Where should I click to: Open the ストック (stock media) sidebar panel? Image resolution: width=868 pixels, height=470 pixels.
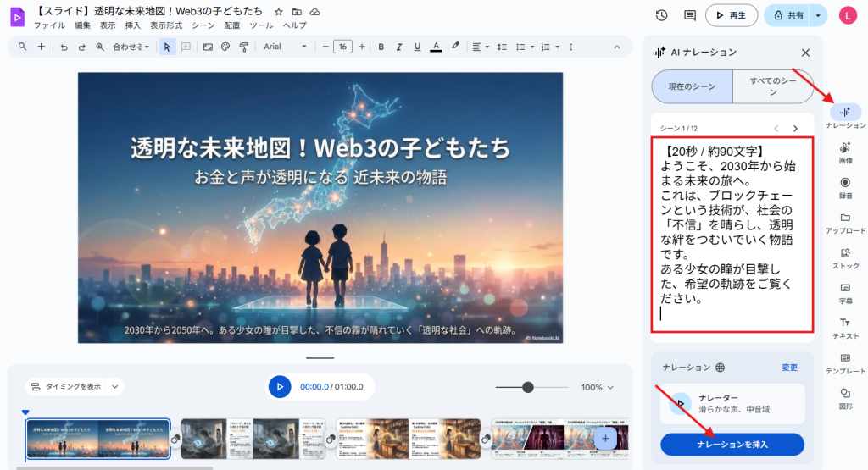coord(844,257)
